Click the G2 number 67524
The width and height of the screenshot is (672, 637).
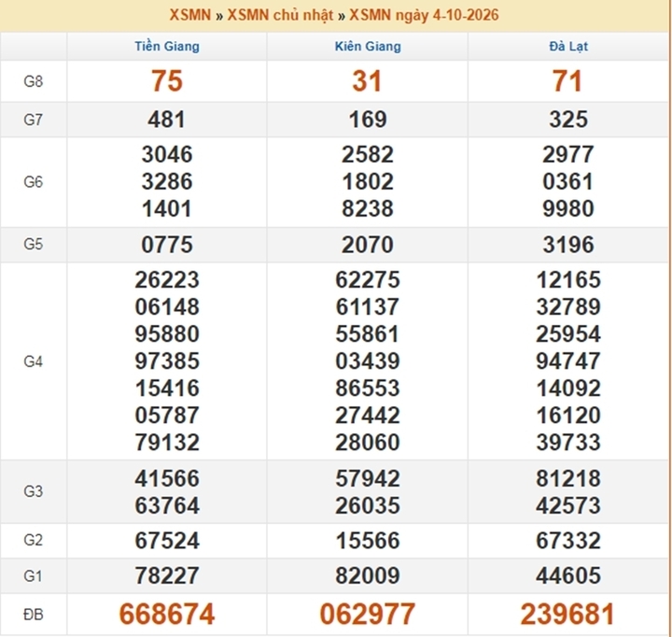click(167, 541)
